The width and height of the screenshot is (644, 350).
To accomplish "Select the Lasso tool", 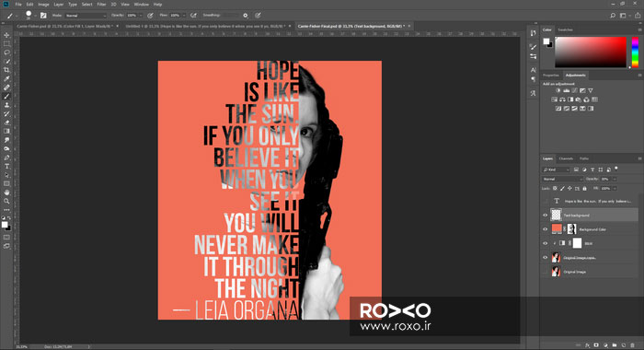I will [x=6, y=52].
